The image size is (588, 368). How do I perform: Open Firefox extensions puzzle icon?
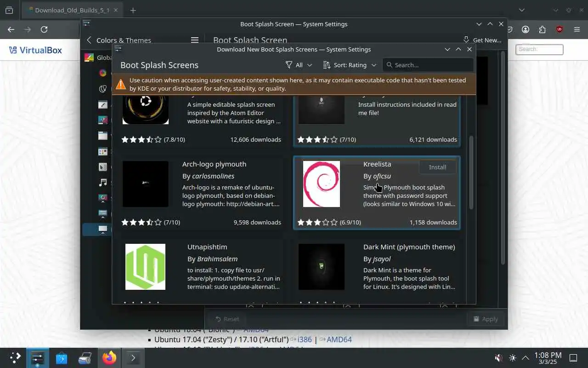[542, 29]
